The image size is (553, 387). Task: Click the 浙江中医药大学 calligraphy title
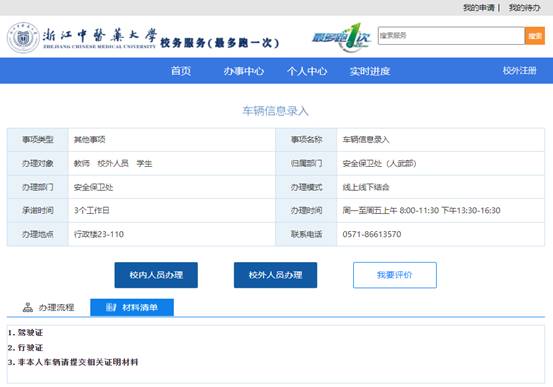tap(100, 35)
